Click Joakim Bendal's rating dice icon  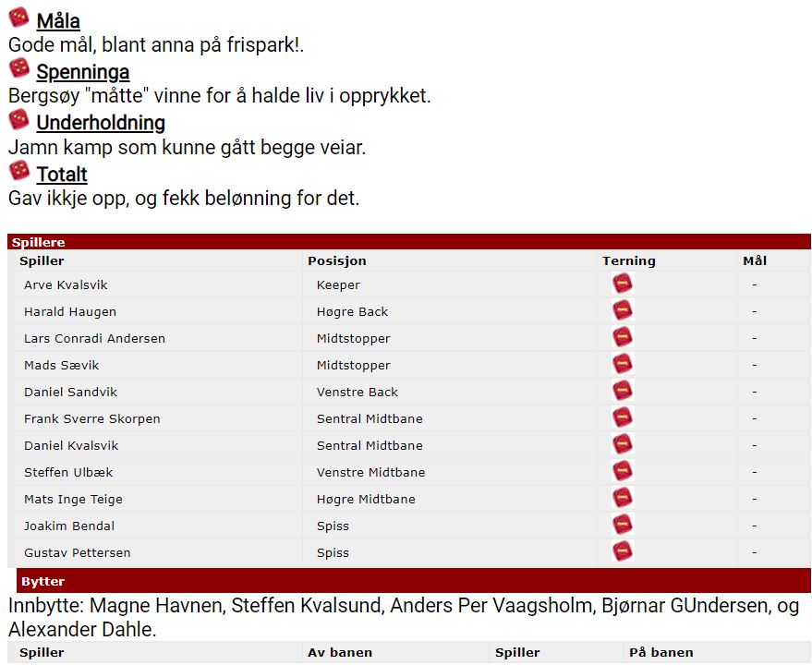pos(623,526)
